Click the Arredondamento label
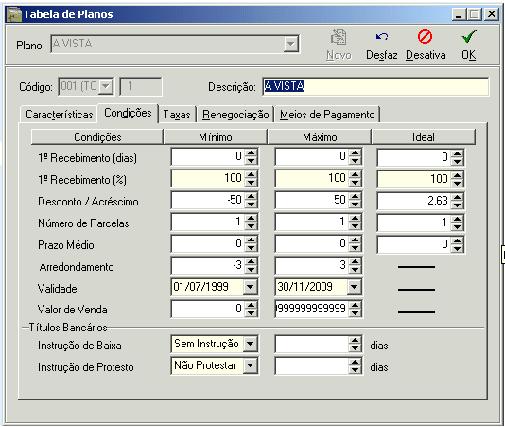 click(x=76, y=267)
